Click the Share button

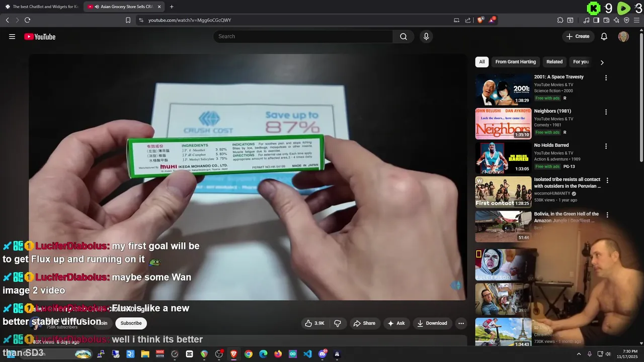coord(364,323)
